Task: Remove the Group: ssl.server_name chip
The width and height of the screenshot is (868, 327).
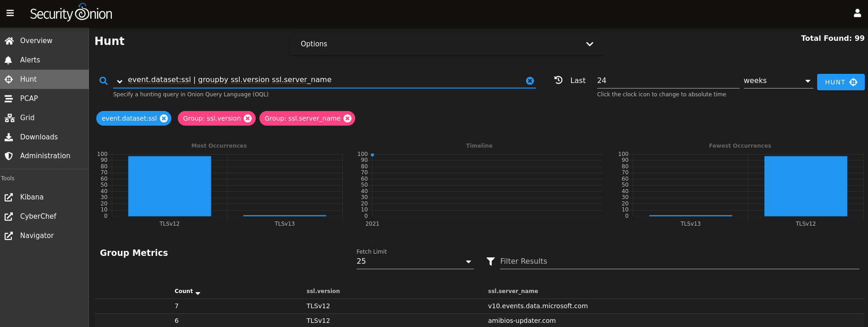Action: (347, 118)
